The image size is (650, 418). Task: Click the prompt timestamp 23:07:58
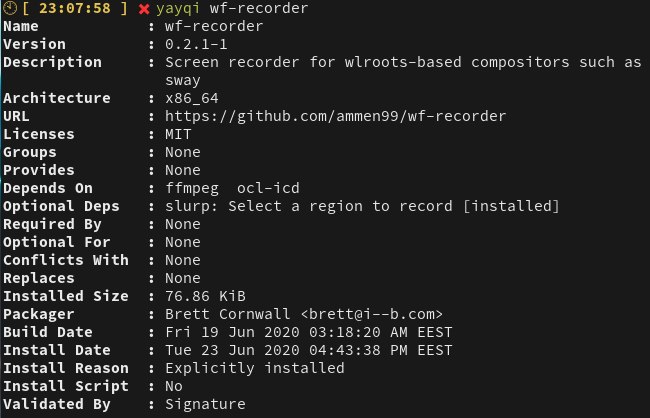point(75,8)
